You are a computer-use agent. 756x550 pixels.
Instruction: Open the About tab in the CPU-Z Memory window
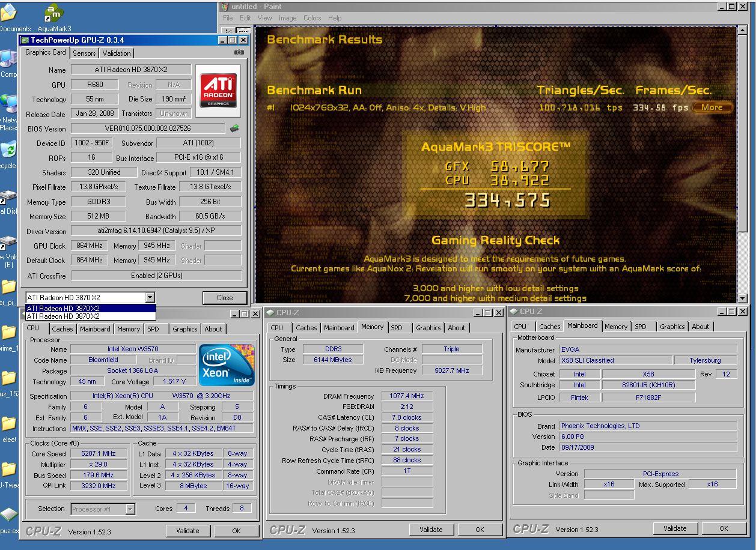coord(456,328)
